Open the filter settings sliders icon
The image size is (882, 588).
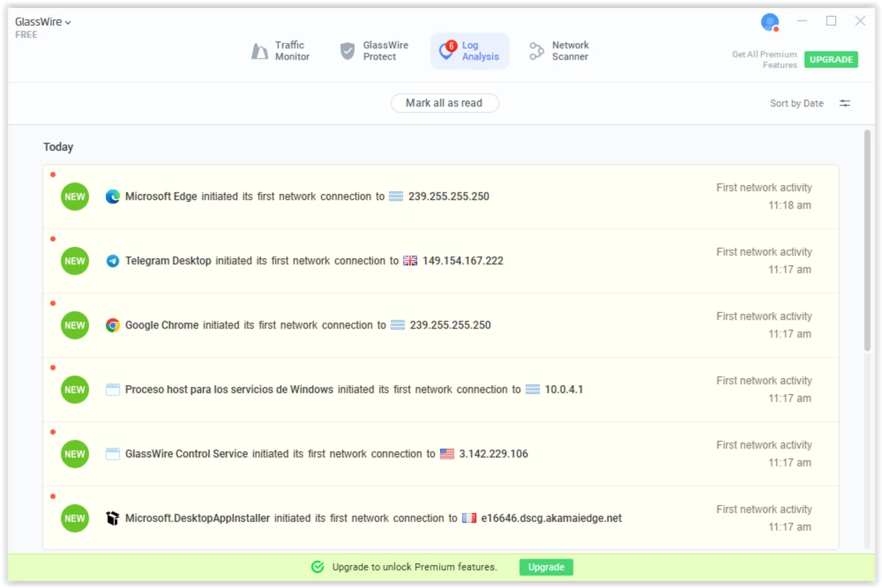(x=845, y=104)
